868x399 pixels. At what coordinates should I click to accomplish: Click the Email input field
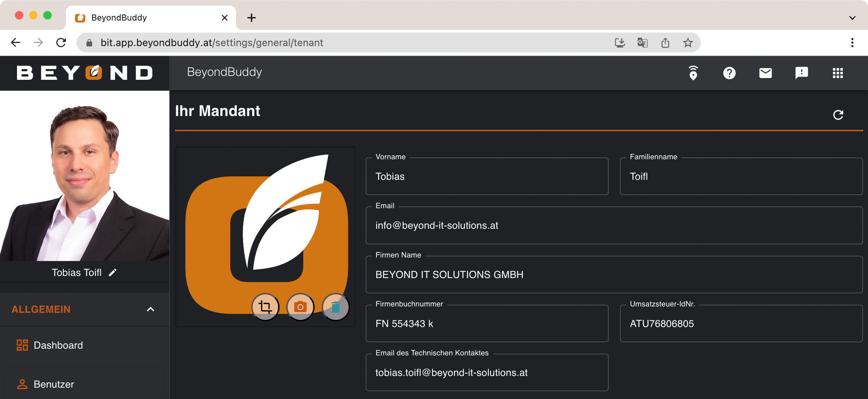614,226
